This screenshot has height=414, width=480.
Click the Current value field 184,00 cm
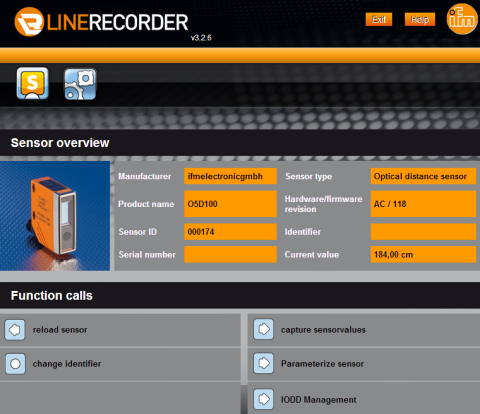pos(423,254)
